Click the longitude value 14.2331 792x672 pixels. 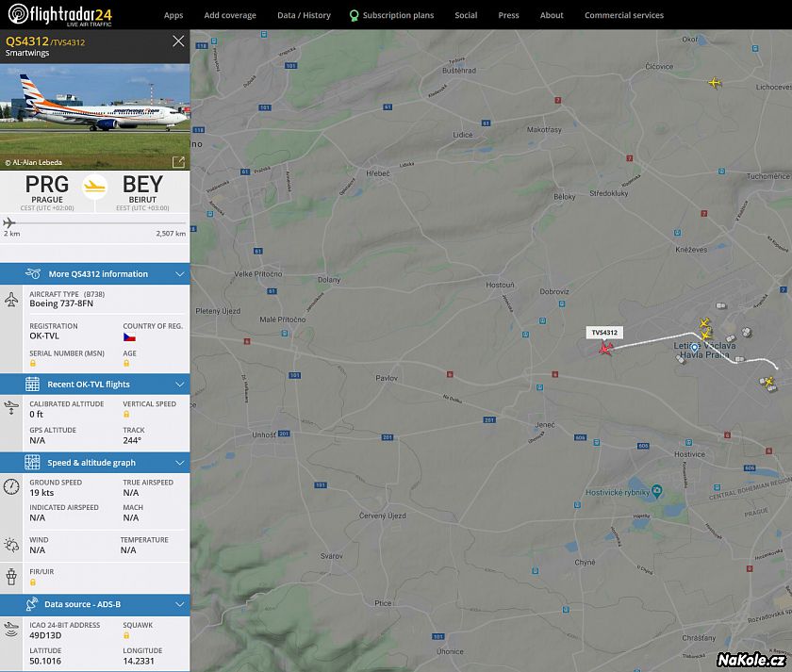[139, 661]
